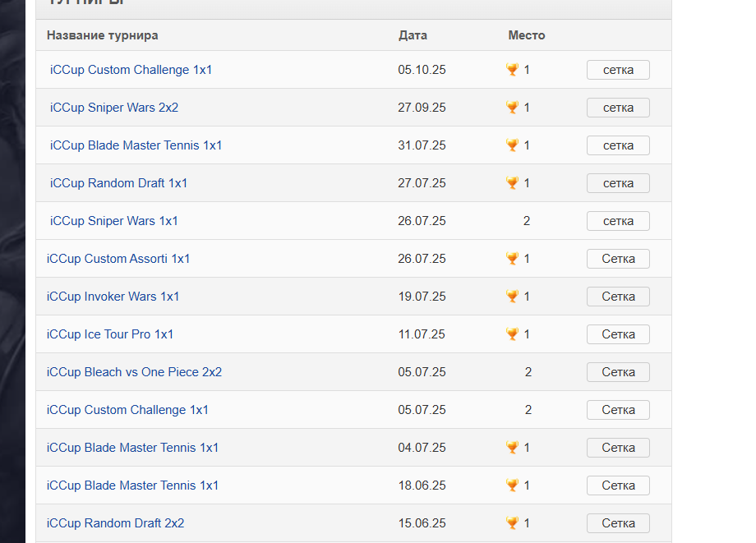756x543 pixels.
Task: Open iCCup Sniper Wars 1x1 tournament link
Action: (113, 221)
